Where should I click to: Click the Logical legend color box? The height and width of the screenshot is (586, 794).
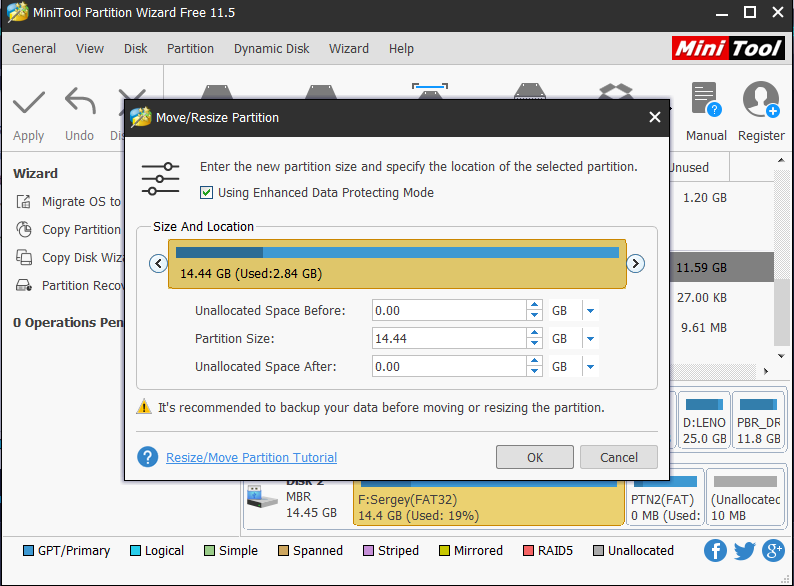point(135,551)
